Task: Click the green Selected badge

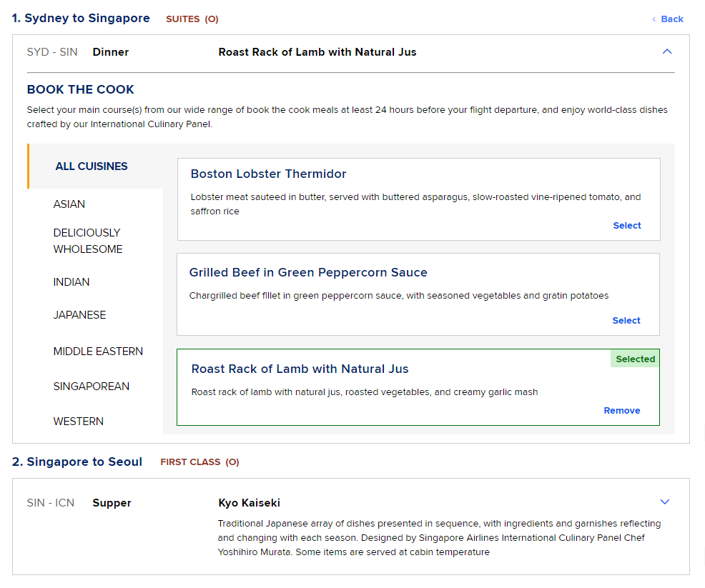Action: 635,359
